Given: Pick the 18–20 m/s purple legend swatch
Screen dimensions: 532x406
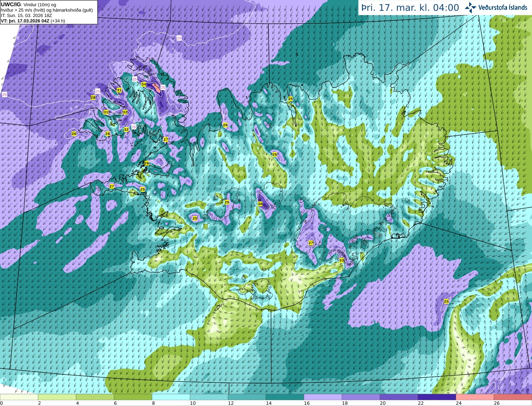Looking at the screenshot, I should click(361, 397).
